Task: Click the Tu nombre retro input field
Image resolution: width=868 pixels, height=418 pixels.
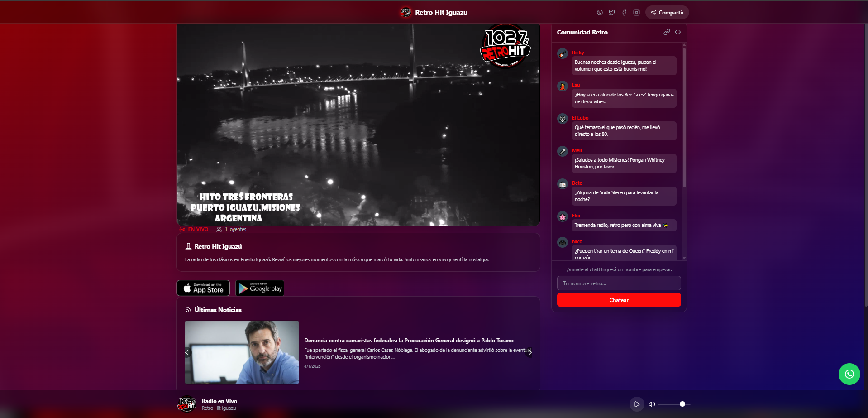Action: 619,283
